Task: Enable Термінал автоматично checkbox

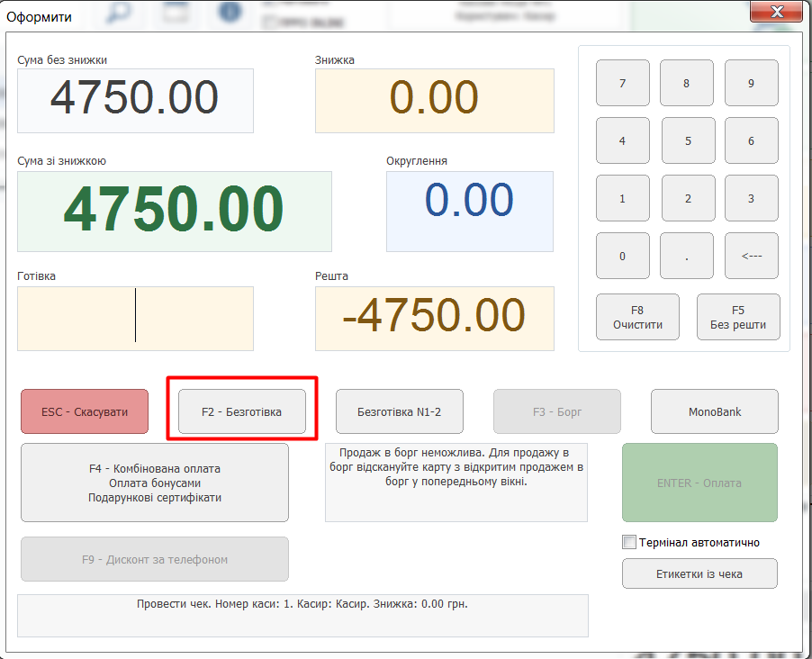Action: click(628, 542)
